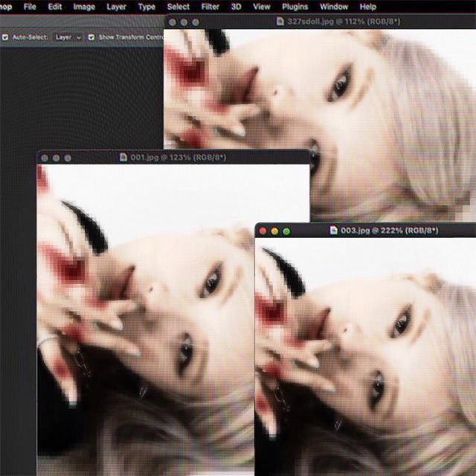Click the document icon next to 001.jpg title
Viewport: 476px width, 476px height.
click(x=124, y=158)
